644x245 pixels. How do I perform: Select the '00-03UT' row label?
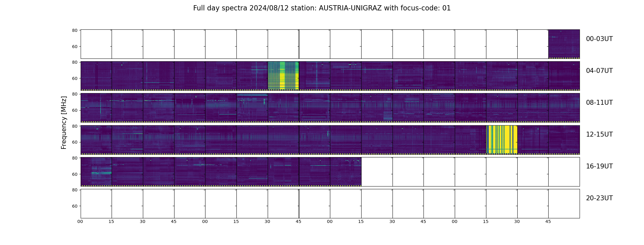(x=599, y=39)
